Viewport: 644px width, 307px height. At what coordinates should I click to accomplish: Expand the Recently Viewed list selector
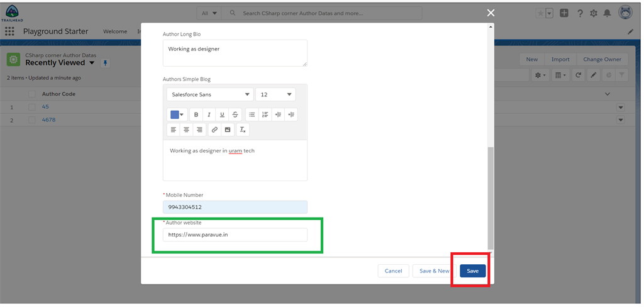coord(92,63)
